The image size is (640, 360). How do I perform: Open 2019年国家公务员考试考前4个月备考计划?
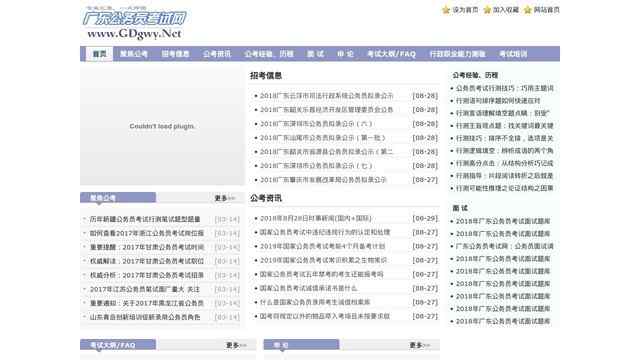(x=322, y=247)
